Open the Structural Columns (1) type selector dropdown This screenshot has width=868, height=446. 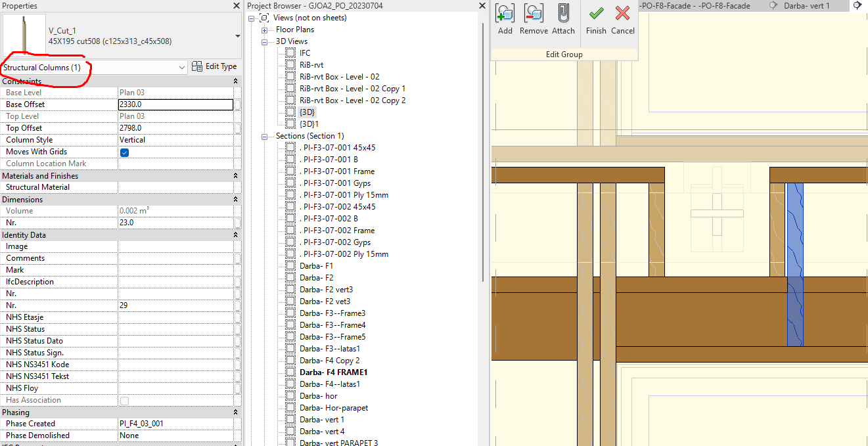[183, 67]
